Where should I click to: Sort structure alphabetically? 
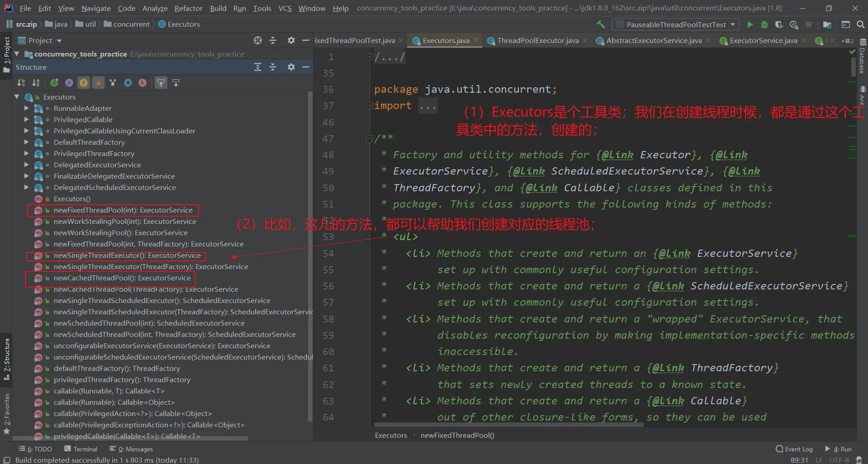click(36, 83)
